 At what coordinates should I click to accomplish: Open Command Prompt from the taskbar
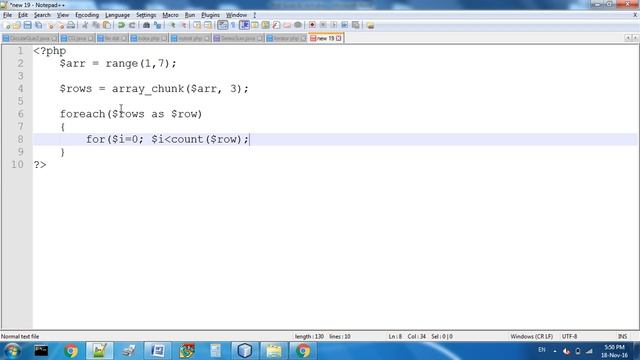pyautogui.click(x=41, y=351)
